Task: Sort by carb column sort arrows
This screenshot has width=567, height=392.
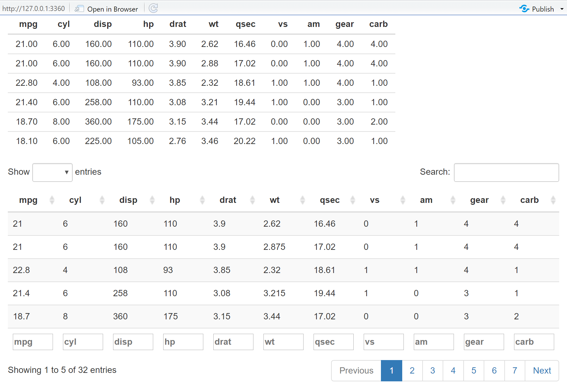Action: [x=553, y=200]
